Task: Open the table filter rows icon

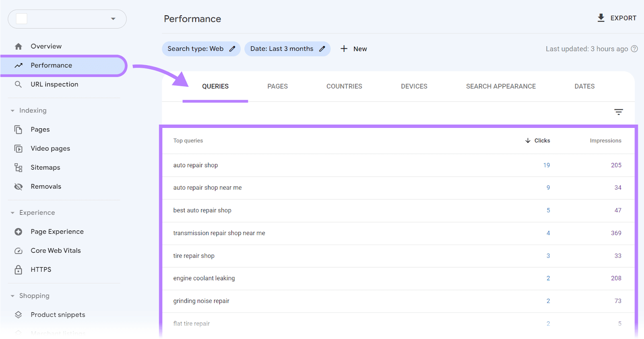Action: pyautogui.click(x=619, y=112)
